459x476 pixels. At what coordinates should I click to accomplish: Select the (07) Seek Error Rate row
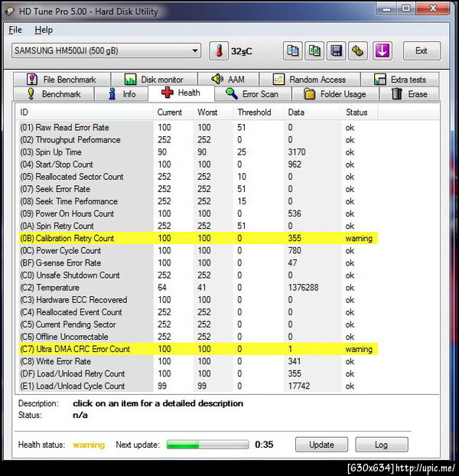[197, 189]
